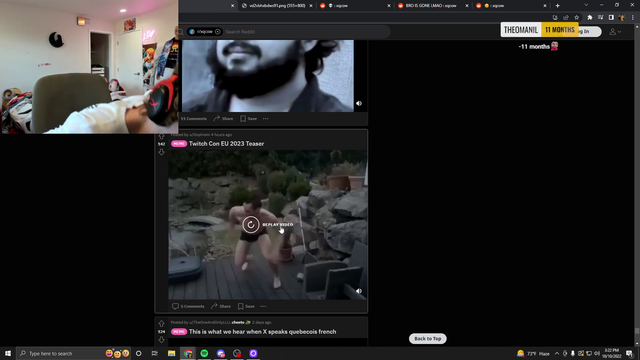Open a new Chrome tab

click(x=558, y=5)
